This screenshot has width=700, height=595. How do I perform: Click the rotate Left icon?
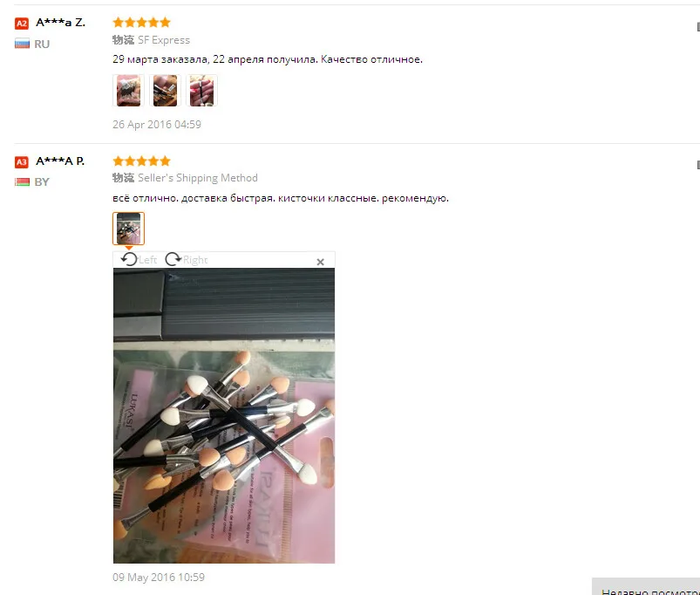pos(129,259)
